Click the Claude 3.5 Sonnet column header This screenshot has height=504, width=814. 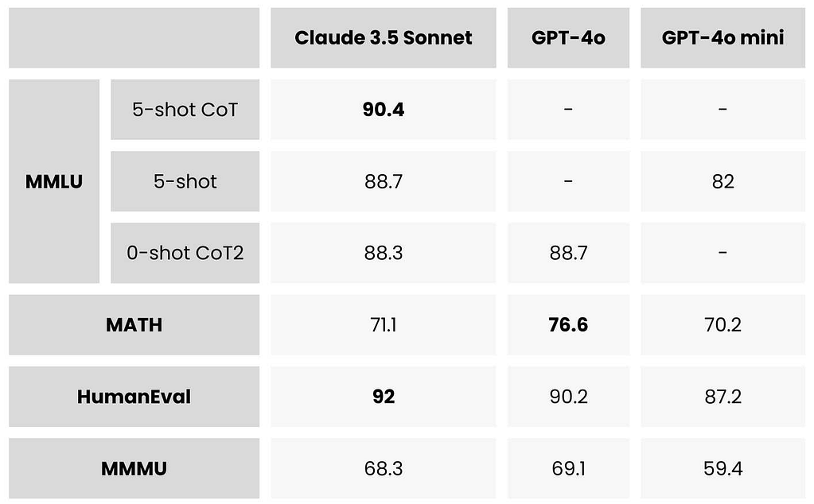point(383,37)
